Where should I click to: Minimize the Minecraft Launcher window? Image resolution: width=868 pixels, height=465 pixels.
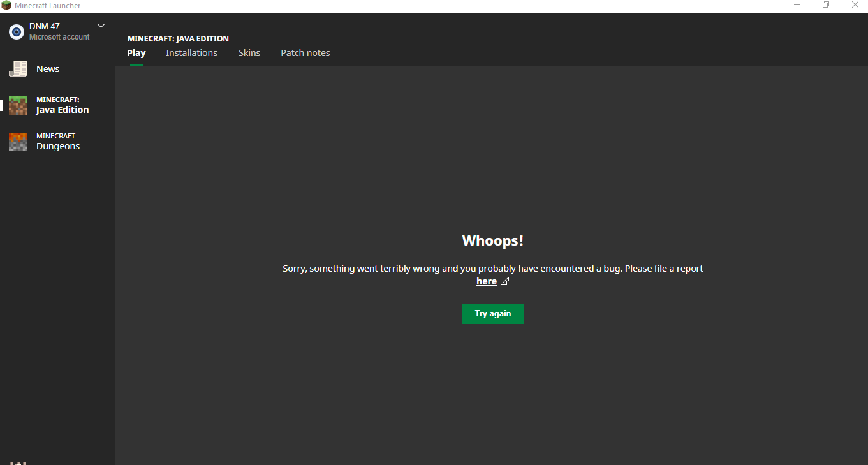coord(797,5)
